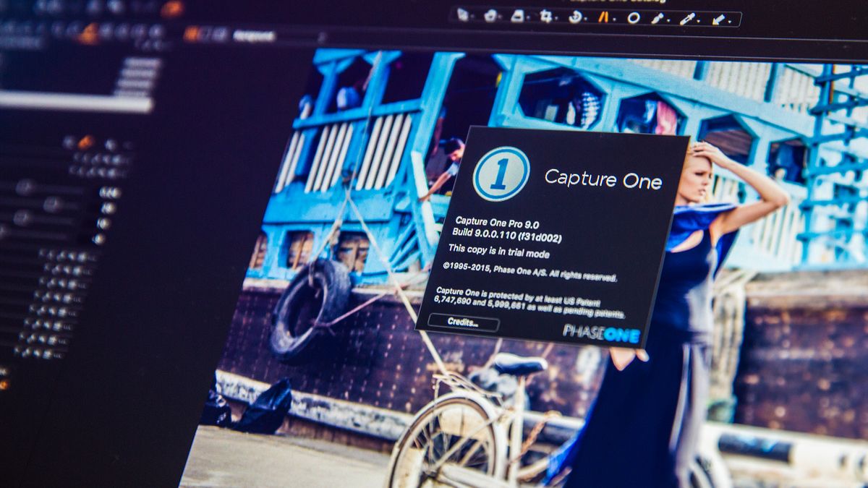
Task: Select the Rotation/Straighten tool
Action: 575,16
